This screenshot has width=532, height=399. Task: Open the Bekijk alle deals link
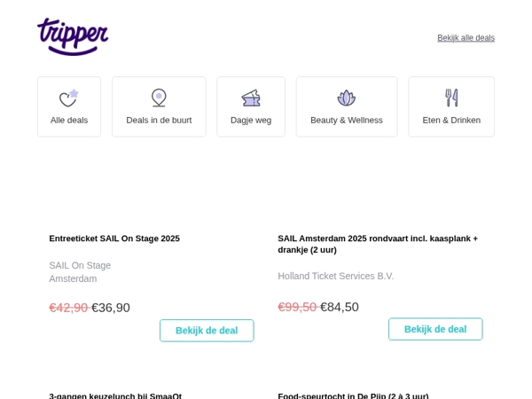click(465, 37)
